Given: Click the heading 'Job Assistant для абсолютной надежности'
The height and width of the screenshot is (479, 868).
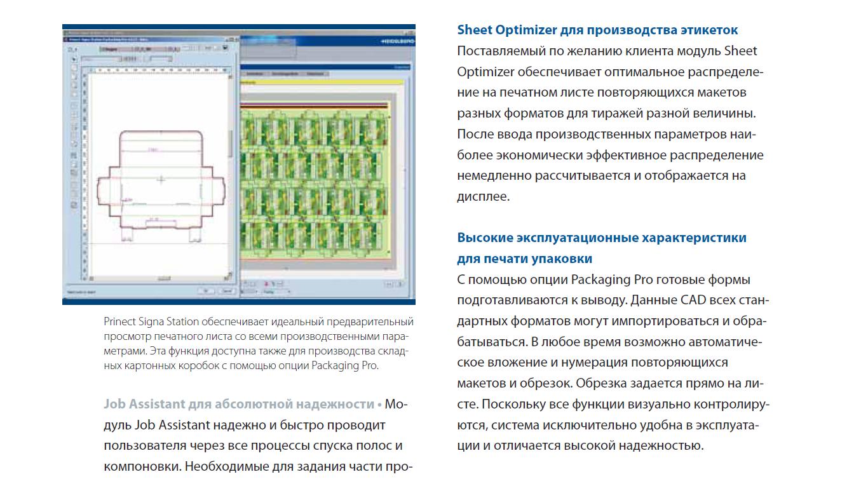Looking at the screenshot, I should (x=239, y=404).
